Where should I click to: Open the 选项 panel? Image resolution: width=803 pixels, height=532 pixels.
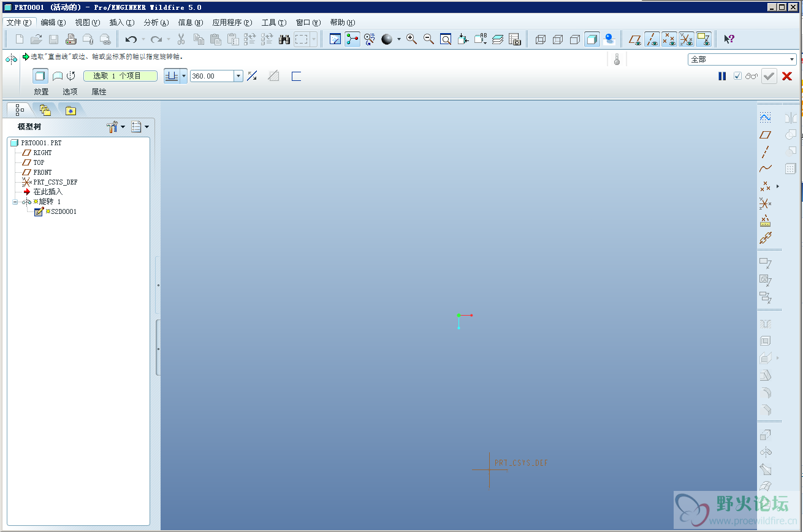pyautogui.click(x=70, y=92)
